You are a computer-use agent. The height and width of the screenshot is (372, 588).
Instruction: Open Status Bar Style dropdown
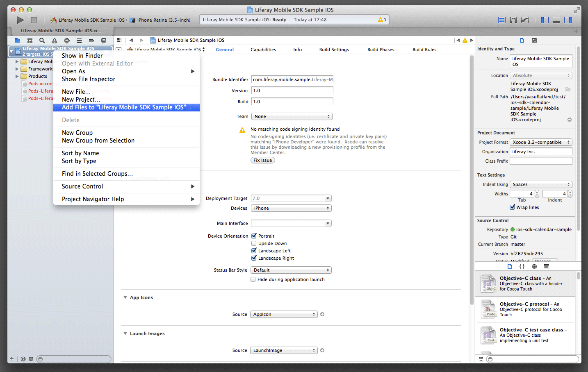click(291, 270)
